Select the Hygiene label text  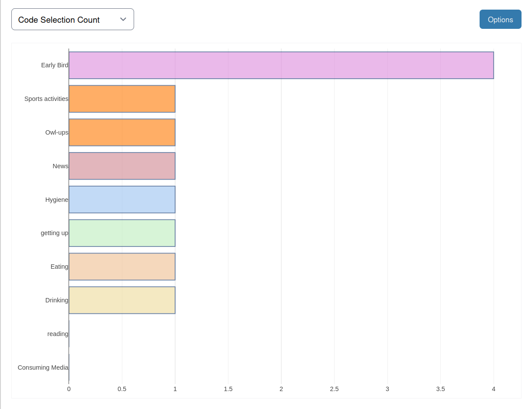[x=57, y=200]
